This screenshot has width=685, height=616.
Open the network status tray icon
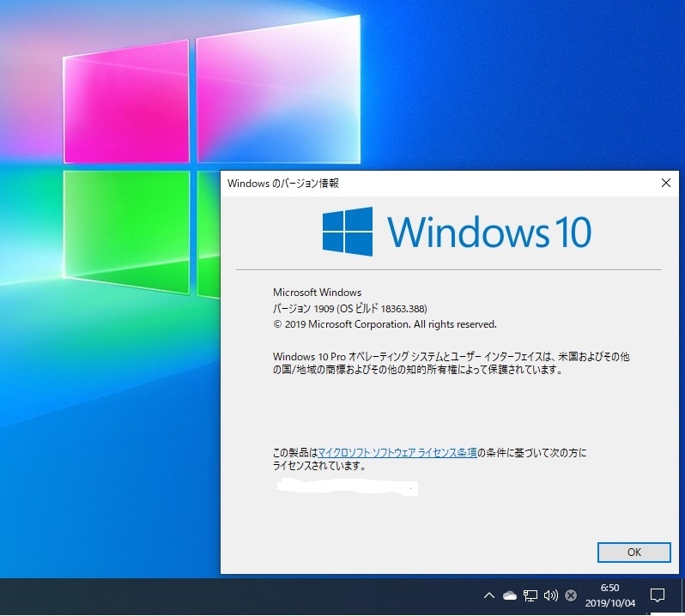coord(530,595)
